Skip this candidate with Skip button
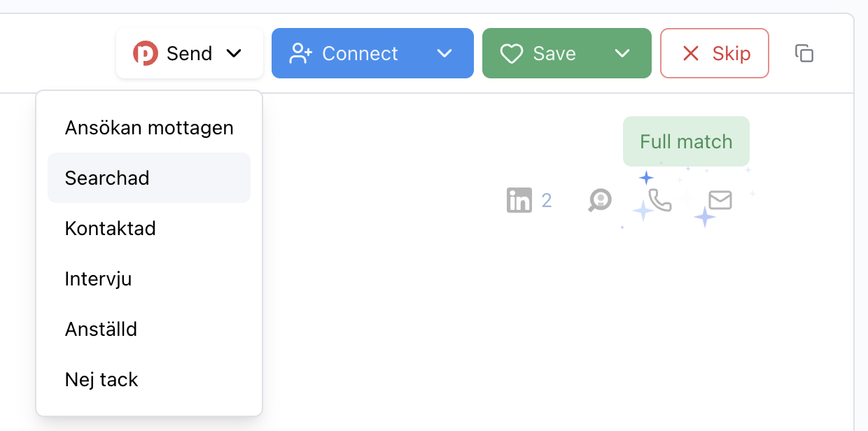This screenshot has height=431, width=868. (715, 54)
